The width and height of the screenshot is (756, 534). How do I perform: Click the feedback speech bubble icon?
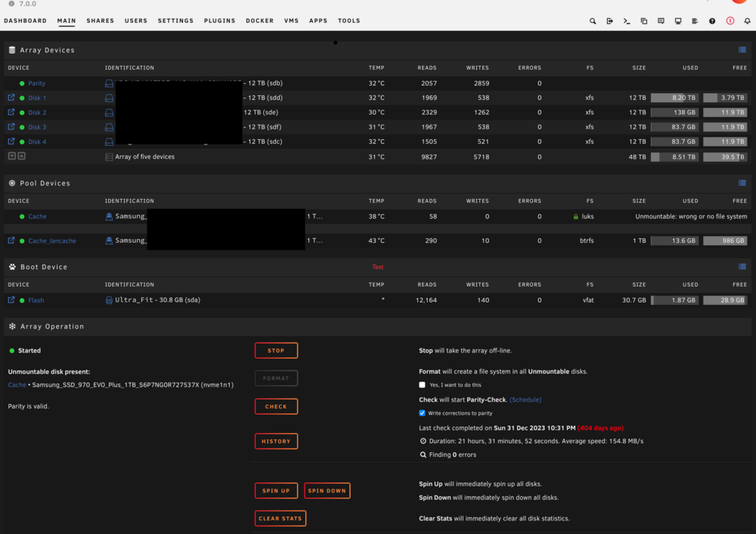pyautogui.click(x=661, y=20)
